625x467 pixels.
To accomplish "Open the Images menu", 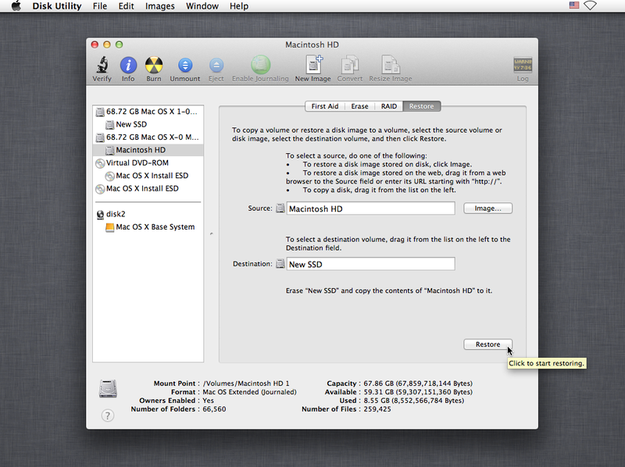I will point(160,6).
